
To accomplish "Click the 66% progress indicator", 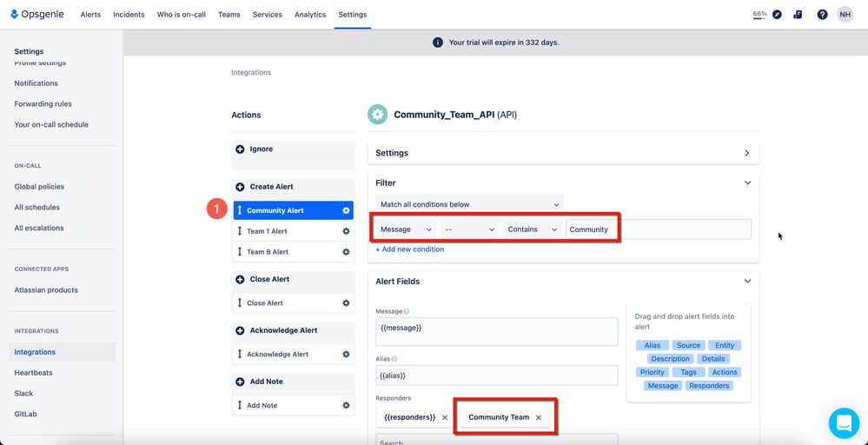I will coord(759,15).
